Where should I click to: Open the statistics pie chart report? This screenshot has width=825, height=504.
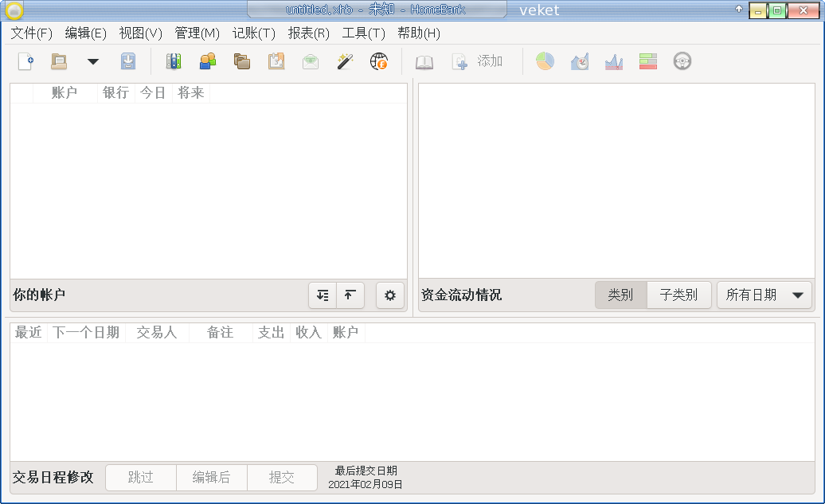pos(545,61)
